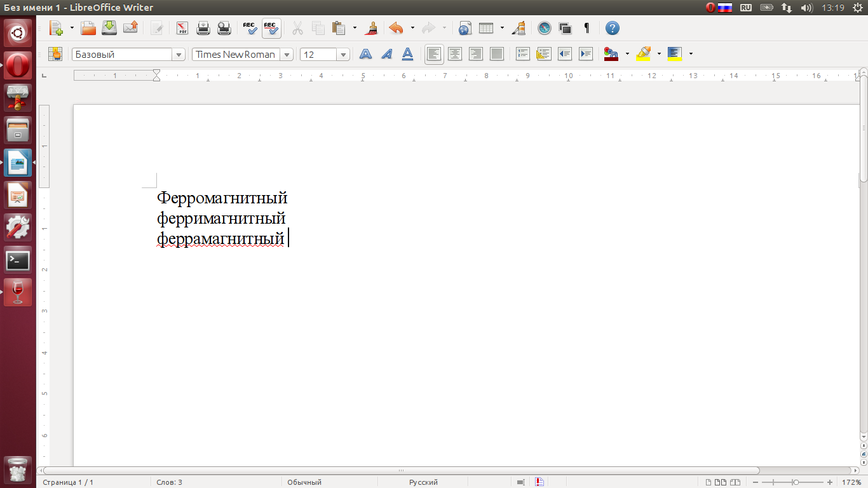
Task: Click the Save document icon
Action: click(109, 28)
